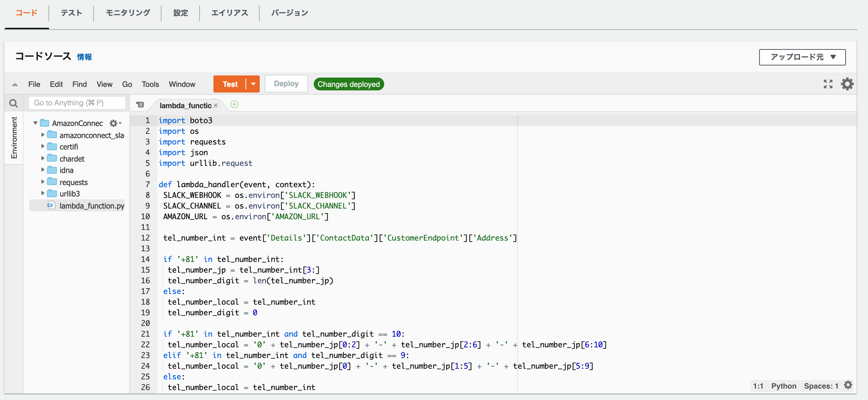Switch to the テスト tab
The height and width of the screenshot is (400, 868).
(x=72, y=13)
